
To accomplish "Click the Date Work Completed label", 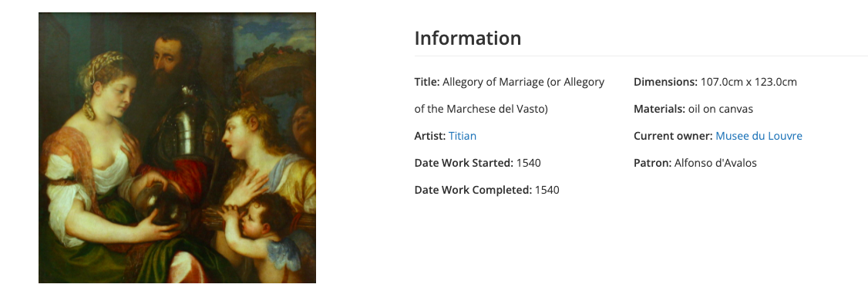I will pos(473,190).
